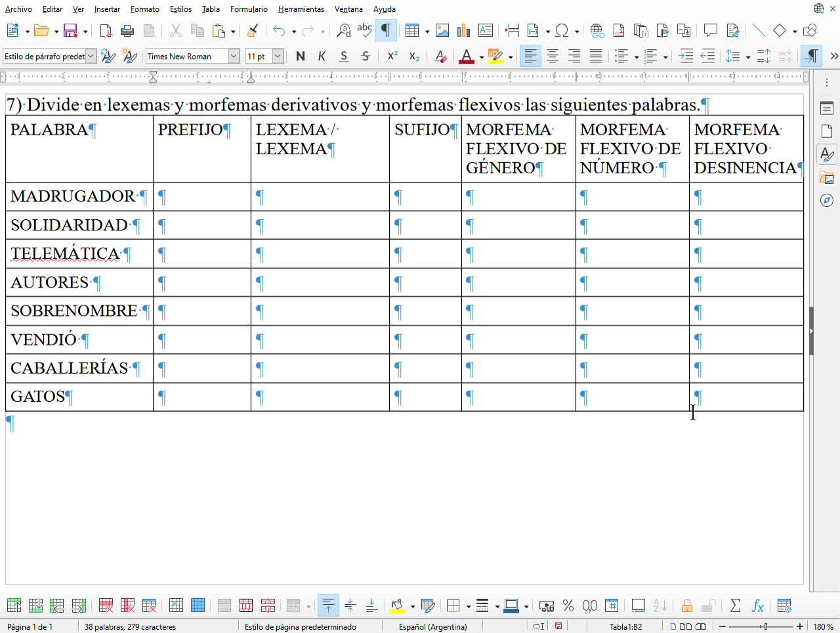Viewport: 840px width, 633px height.
Task: Click the word count in status bar
Action: tap(130, 626)
